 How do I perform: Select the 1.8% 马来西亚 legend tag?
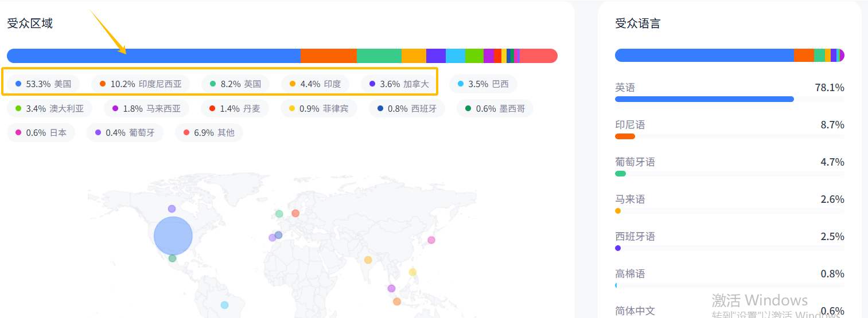[146, 108]
